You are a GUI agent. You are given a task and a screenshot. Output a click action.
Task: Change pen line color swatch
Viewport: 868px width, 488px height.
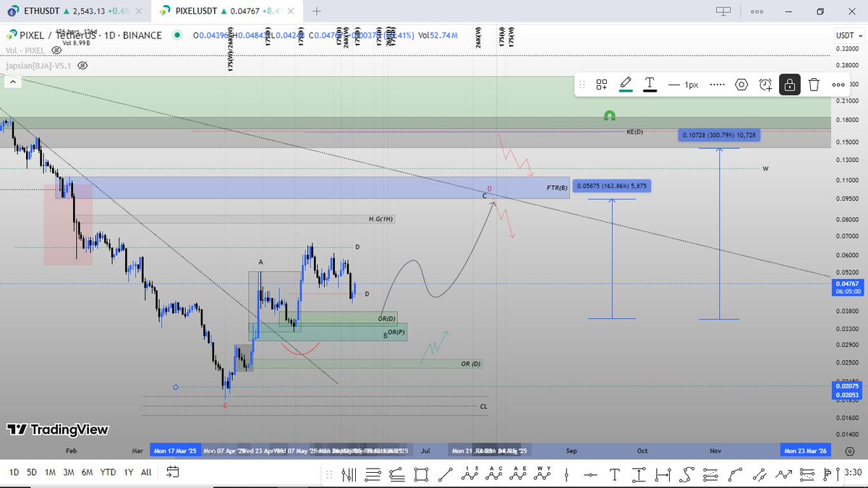(x=626, y=85)
